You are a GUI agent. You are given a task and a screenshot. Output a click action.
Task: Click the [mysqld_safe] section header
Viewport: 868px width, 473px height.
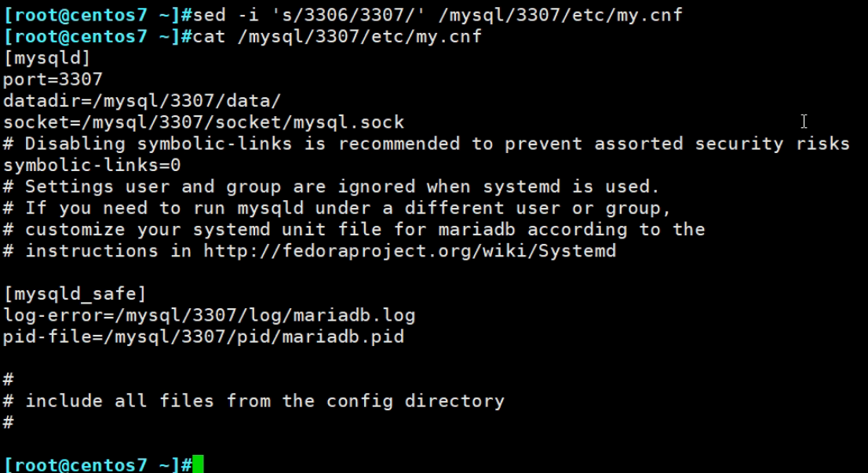coord(75,294)
